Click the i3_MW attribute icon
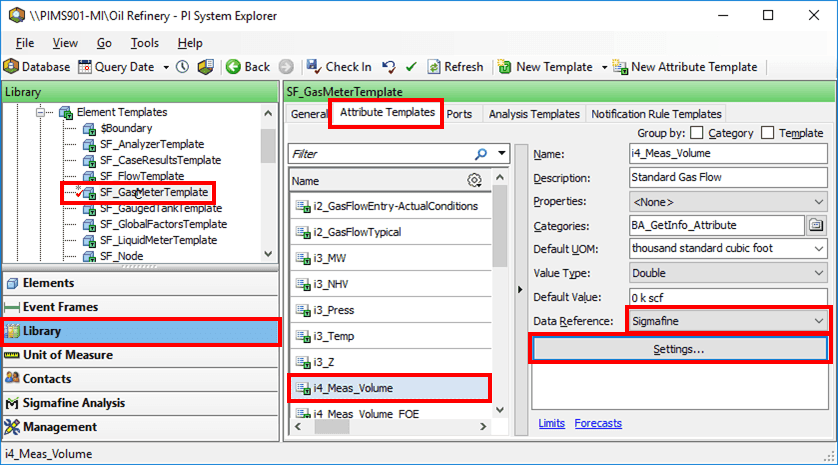The image size is (838, 465). [303, 258]
